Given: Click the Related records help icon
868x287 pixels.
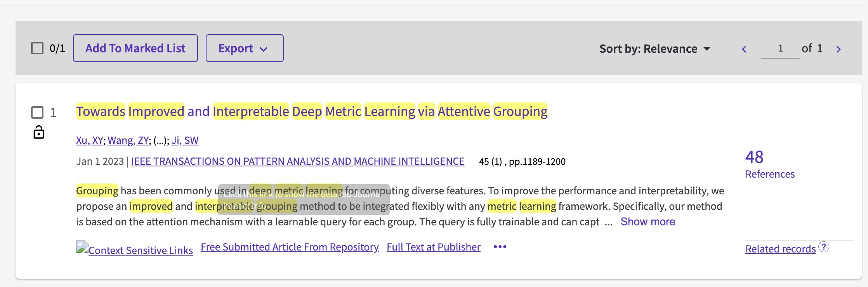Looking at the screenshot, I should [823, 247].
